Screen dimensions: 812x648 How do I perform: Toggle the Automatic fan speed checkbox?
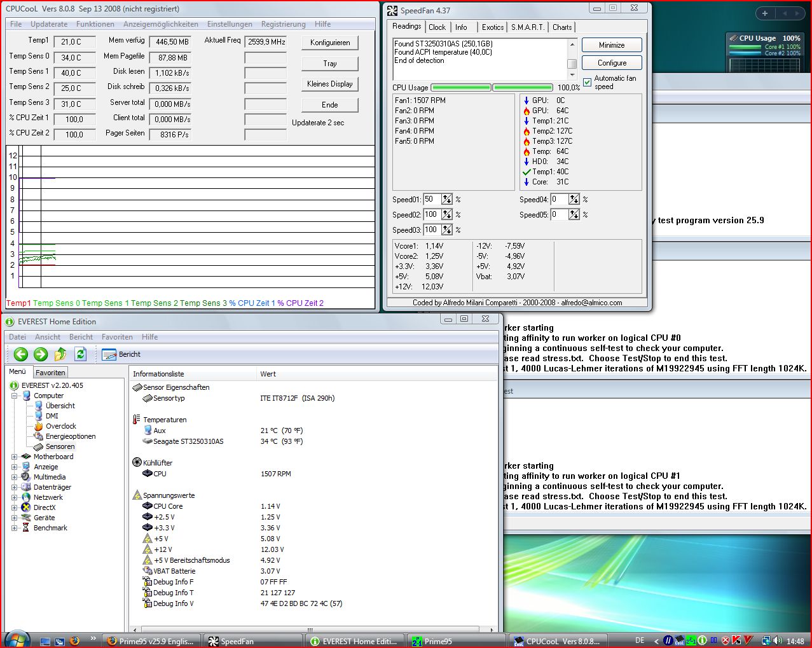click(x=588, y=82)
